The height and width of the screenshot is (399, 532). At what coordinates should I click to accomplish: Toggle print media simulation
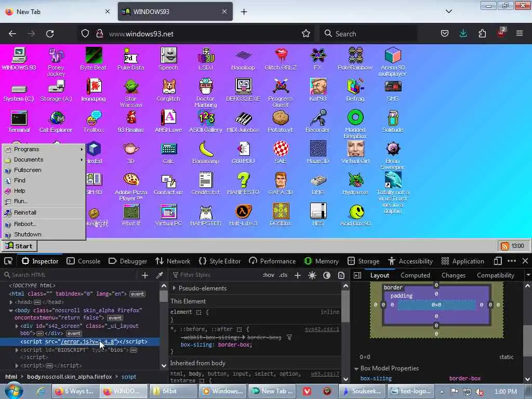341,275
